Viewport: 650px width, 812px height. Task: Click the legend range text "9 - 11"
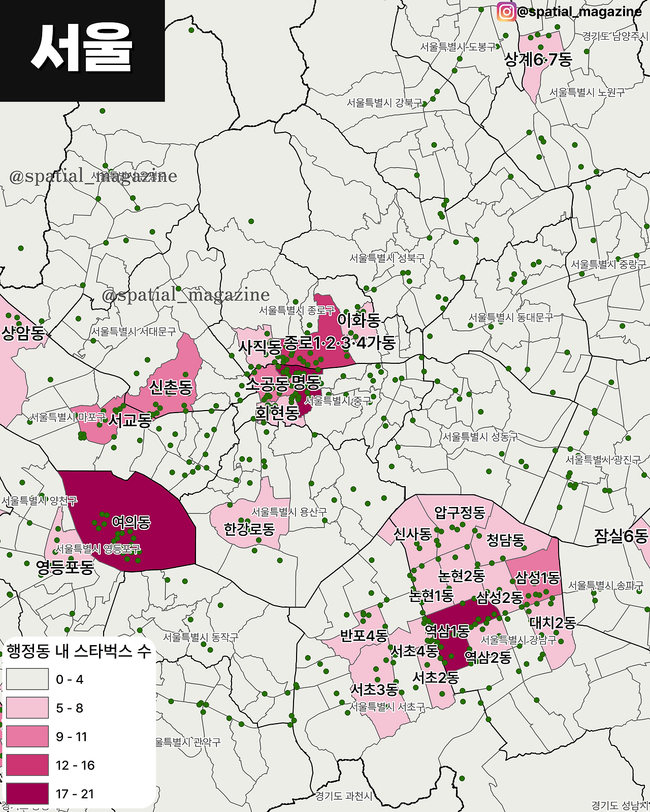(72, 737)
